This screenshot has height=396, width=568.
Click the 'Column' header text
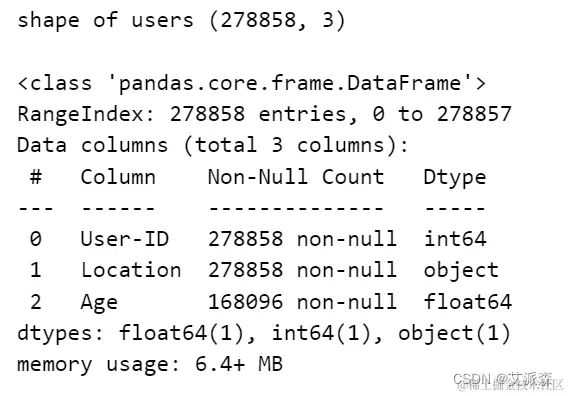tap(118, 177)
